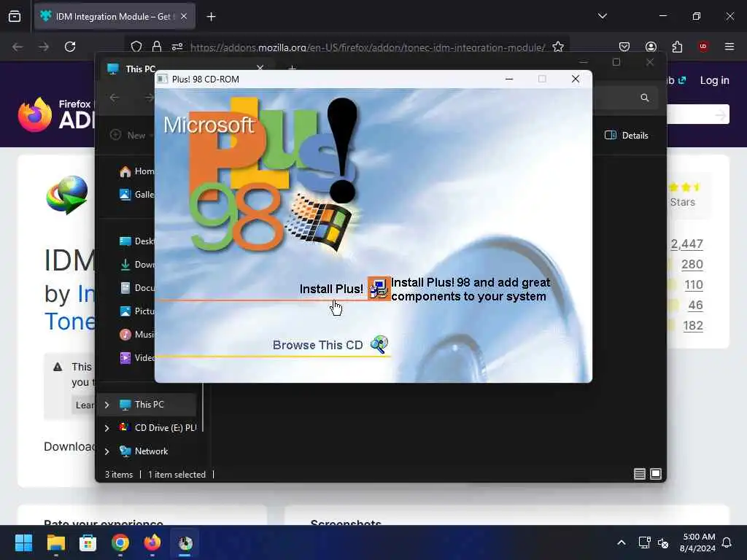Select the This PC tab in File Explorer
The height and width of the screenshot is (560, 747).
coord(141,69)
